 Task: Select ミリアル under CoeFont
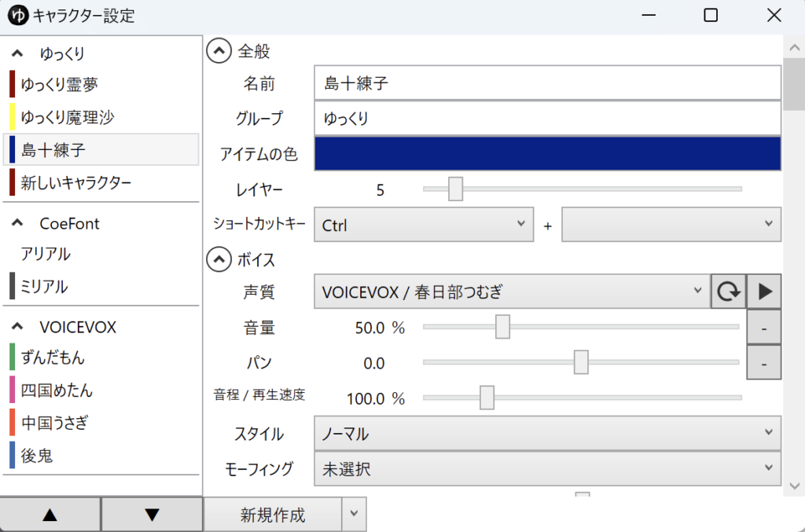[x=101, y=286]
